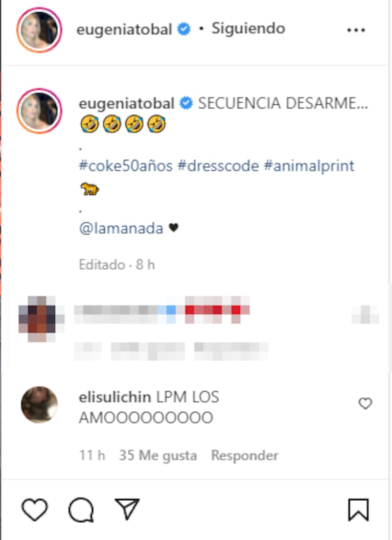Like the post with the heart icon
Viewport: 392px width, 540px height.
click(34, 510)
